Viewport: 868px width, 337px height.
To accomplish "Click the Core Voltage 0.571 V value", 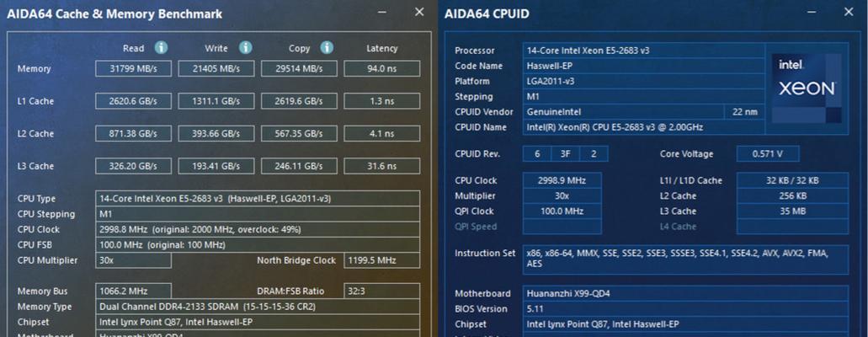I will 768,154.
